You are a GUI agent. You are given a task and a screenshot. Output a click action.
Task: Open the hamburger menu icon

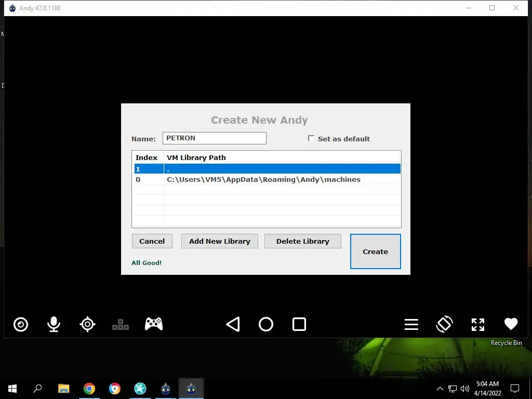click(x=411, y=324)
